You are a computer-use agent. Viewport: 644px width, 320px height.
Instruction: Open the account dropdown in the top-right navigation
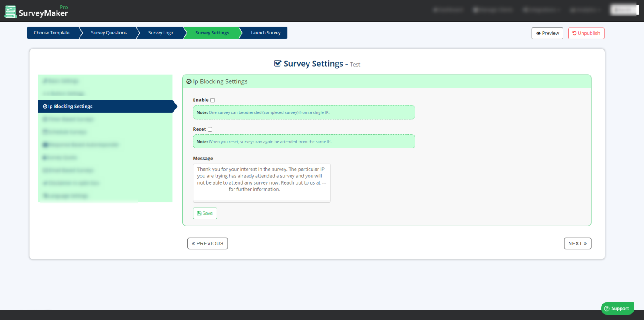[x=624, y=9]
